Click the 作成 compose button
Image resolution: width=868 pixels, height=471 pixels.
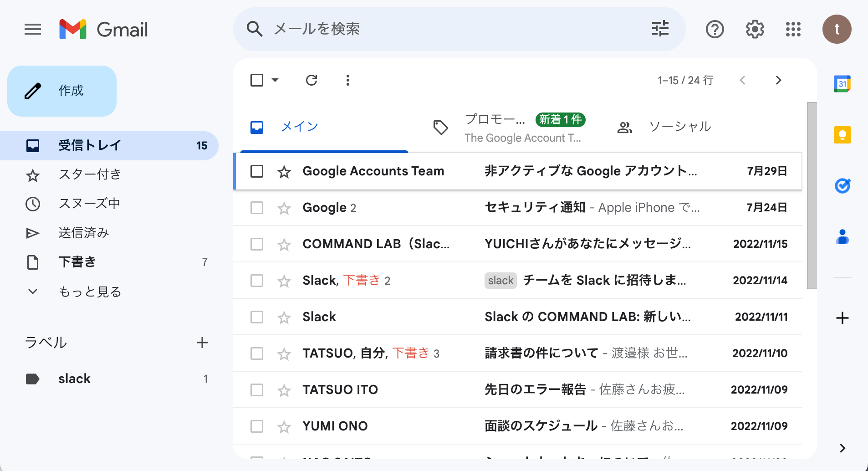click(62, 91)
